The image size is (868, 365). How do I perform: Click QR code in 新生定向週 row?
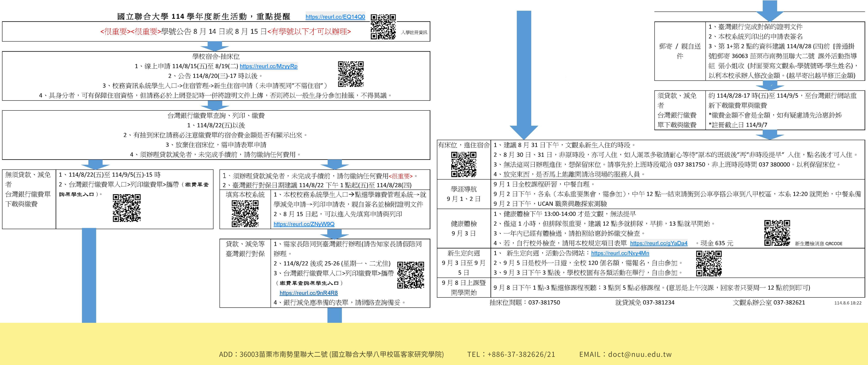click(709, 263)
